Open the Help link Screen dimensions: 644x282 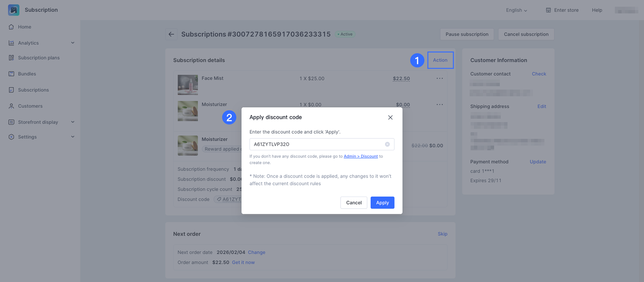point(597,10)
